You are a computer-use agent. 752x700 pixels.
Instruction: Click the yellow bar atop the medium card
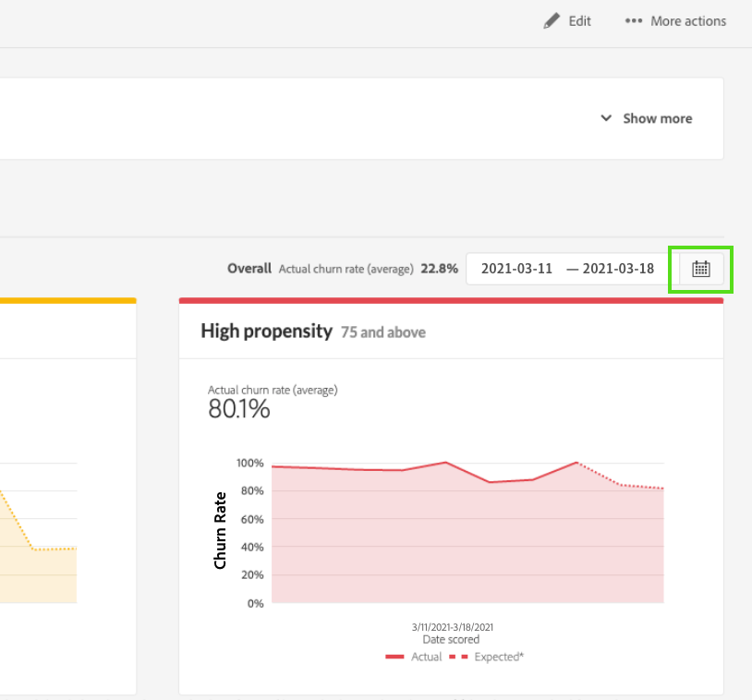coord(68,301)
